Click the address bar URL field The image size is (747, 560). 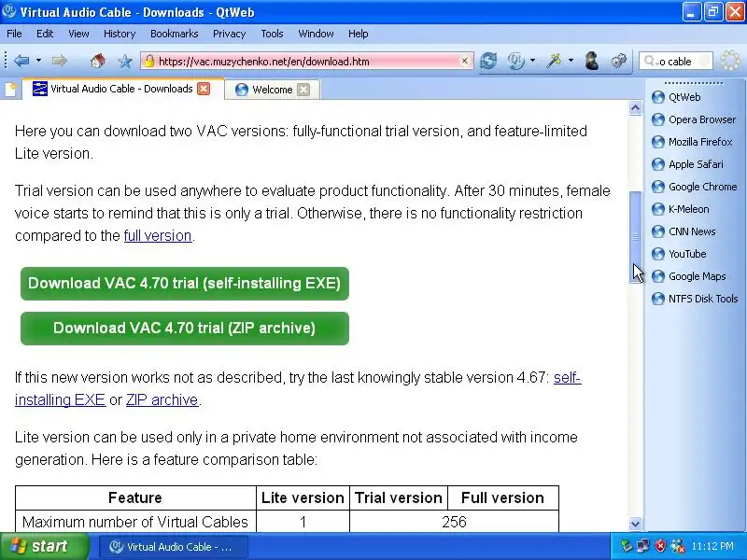click(x=307, y=61)
